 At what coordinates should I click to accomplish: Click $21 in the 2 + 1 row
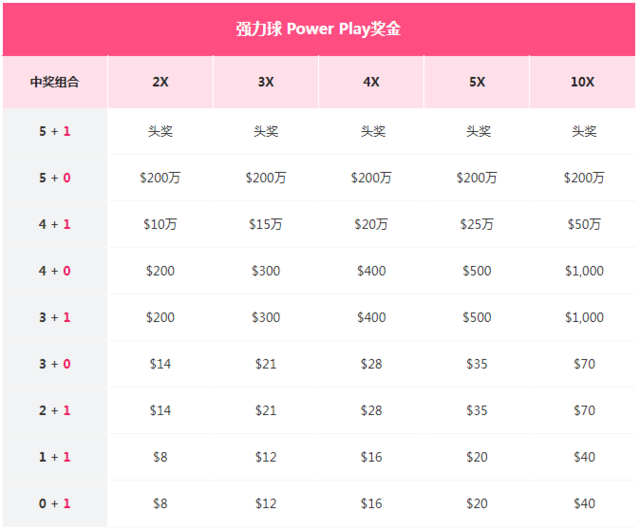[x=266, y=411]
